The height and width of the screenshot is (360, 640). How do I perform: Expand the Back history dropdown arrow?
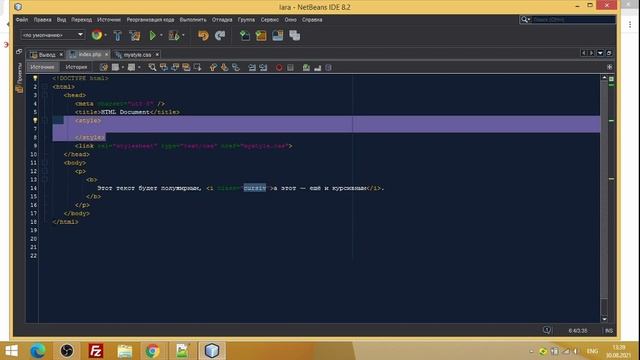click(x=123, y=67)
